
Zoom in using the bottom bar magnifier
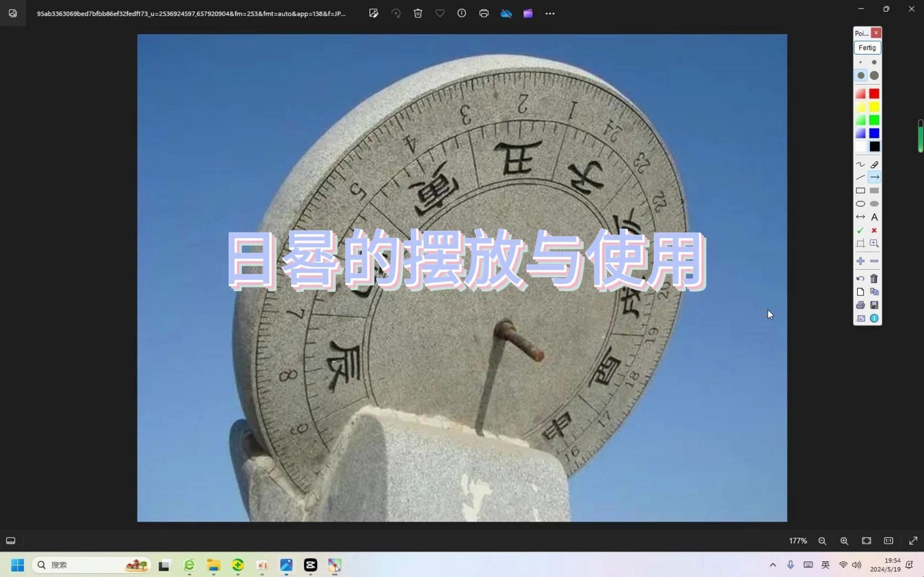pyautogui.click(x=844, y=541)
